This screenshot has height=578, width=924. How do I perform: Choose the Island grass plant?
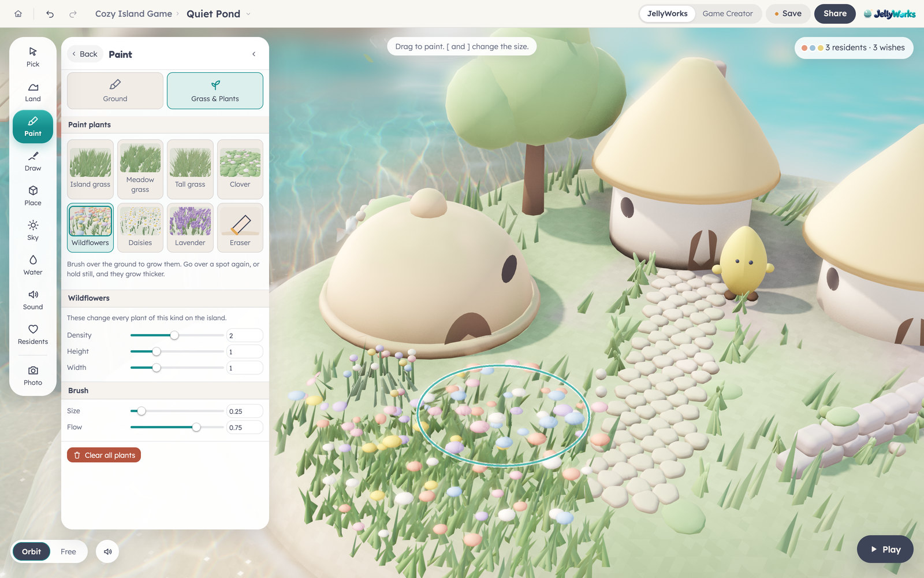tap(90, 169)
